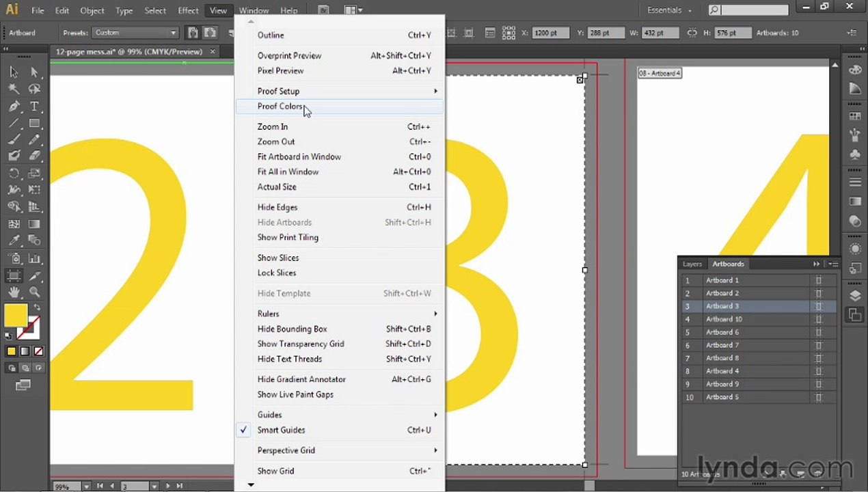Open the Layers panel dock icon
Viewport: 868px width, 492px height.
pyautogui.click(x=855, y=296)
